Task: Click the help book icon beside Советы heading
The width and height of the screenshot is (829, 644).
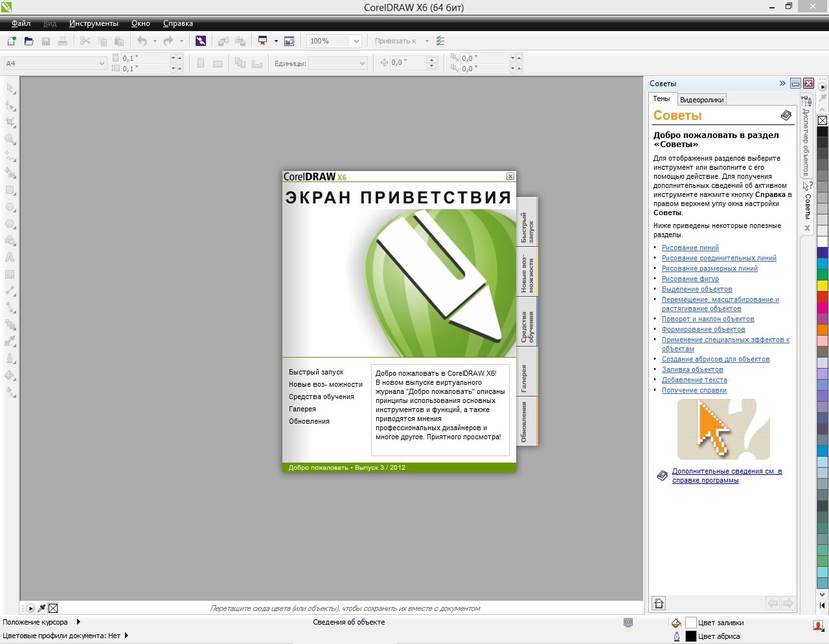Action: point(786,115)
